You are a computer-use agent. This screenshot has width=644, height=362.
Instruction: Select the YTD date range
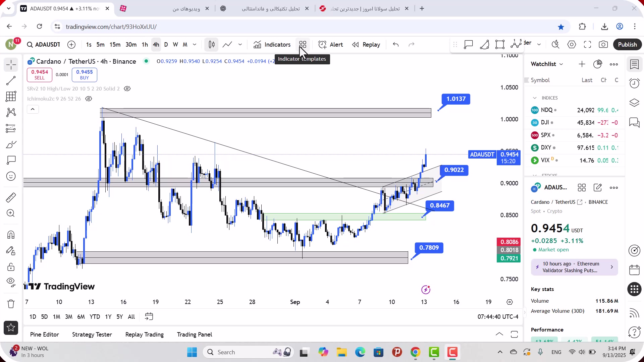(x=95, y=317)
